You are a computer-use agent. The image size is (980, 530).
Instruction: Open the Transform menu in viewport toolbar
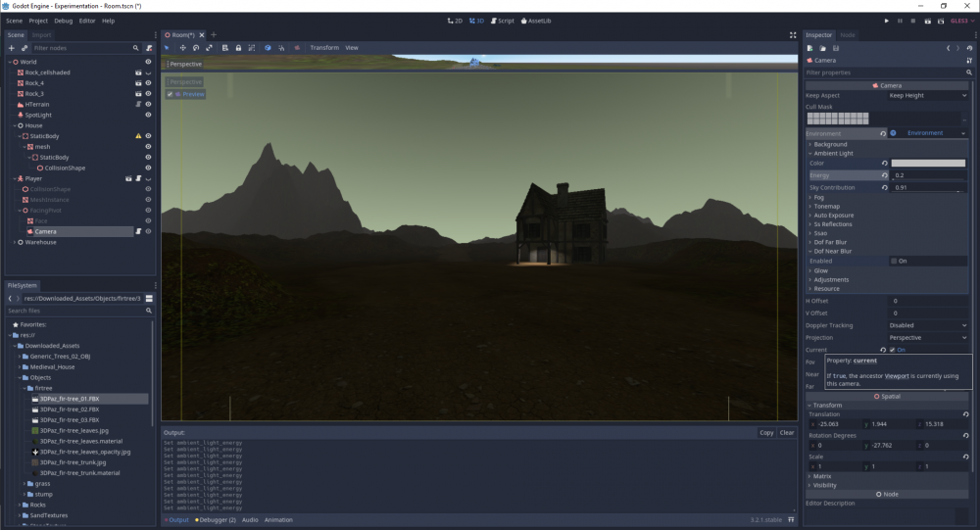pyautogui.click(x=324, y=47)
